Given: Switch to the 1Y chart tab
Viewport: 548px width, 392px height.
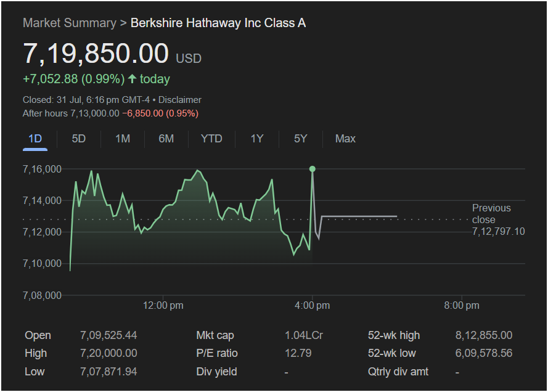Looking at the screenshot, I should [x=257, y=139].
